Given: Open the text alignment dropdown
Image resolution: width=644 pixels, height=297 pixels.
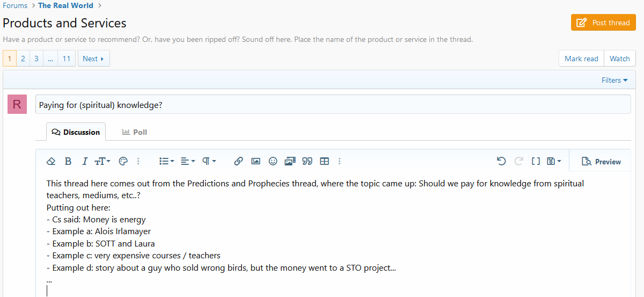Looking at the screenshot, I should 188,161.
